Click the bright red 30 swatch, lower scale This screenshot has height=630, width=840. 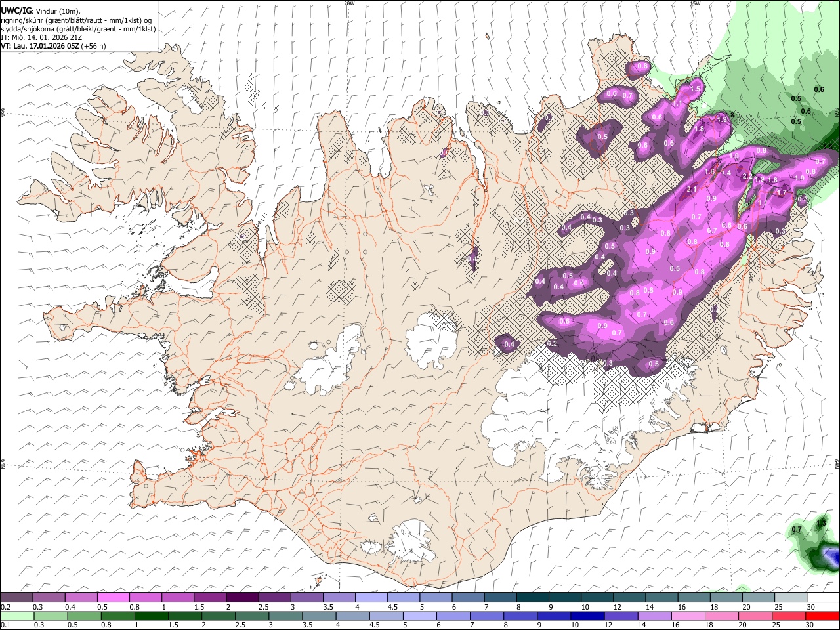(x=823, y=616)
